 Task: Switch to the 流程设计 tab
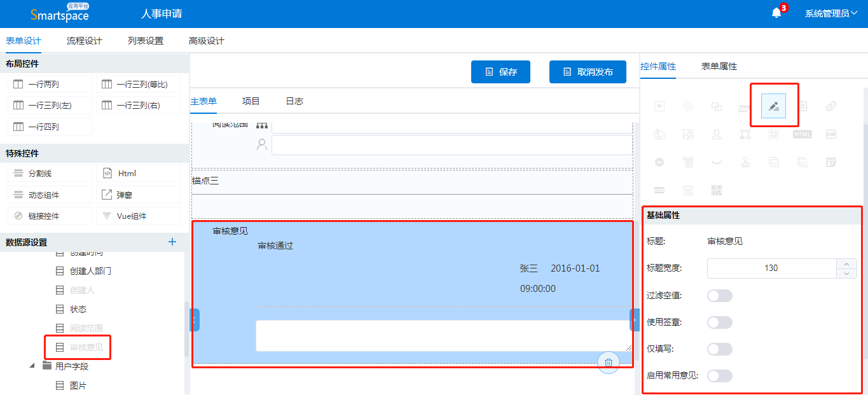85,41
